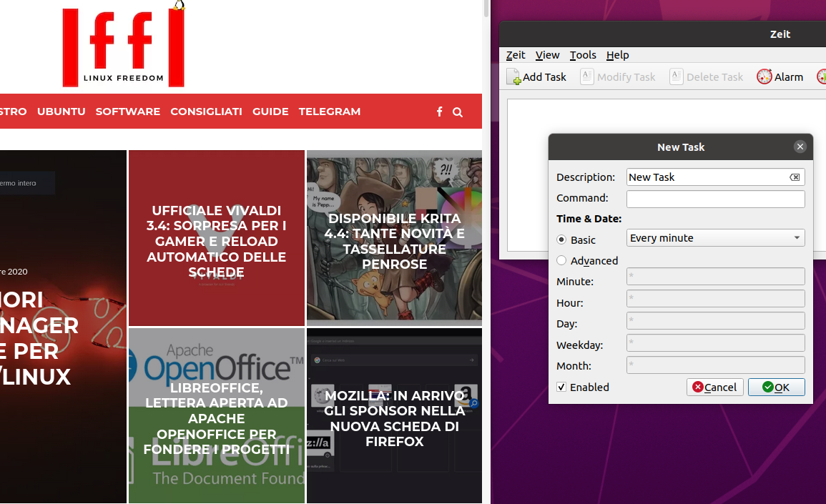Click the Minute input field
Screen dimensions: 826x504
coord(715,276)
